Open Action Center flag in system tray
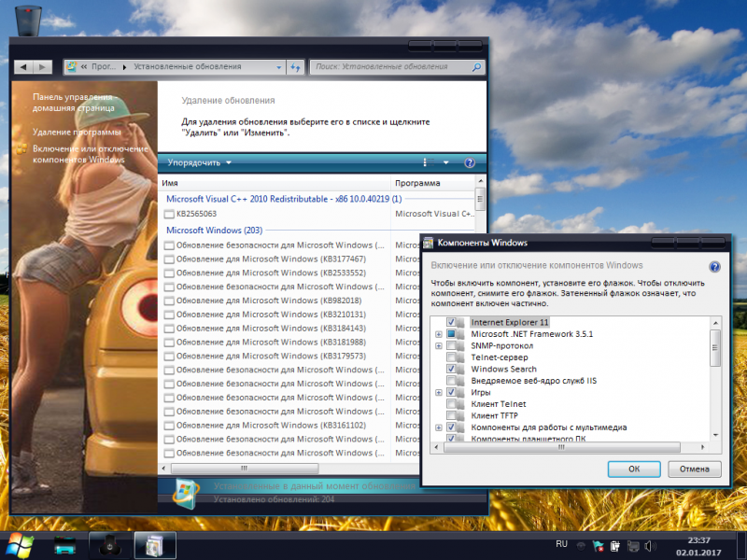This screenshot has width=747, height=560. (x=598, y=546)
